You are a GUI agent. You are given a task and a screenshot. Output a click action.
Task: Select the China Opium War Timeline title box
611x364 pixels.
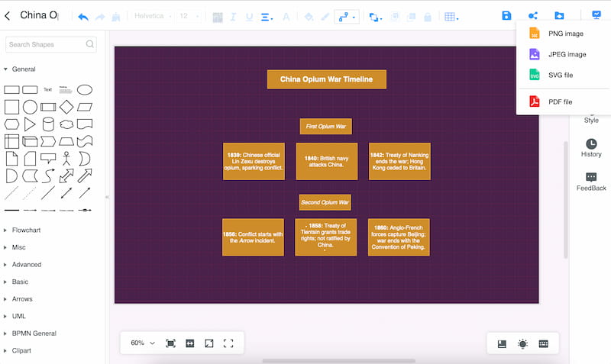[x=327, y=79]
